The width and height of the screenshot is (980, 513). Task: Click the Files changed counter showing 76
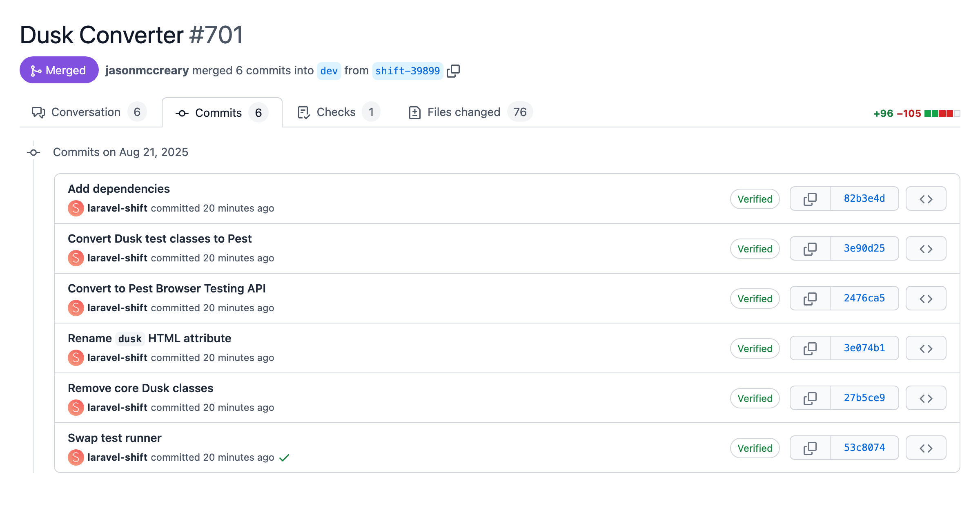coord(520,112)
